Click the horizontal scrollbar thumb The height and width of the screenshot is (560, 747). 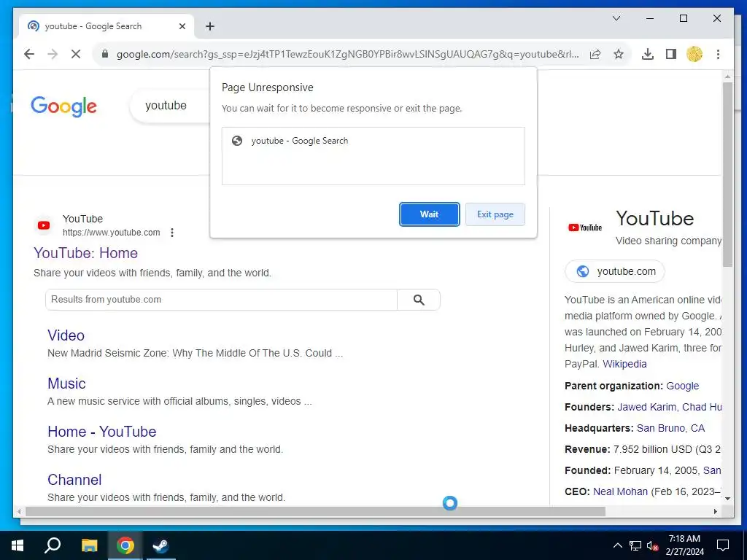point(315,511)
